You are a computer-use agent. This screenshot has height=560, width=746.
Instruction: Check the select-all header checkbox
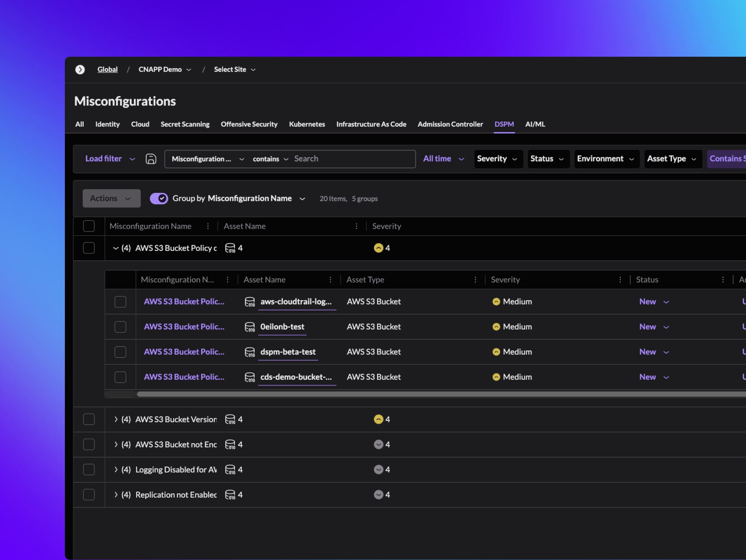[x=89, y=226]
